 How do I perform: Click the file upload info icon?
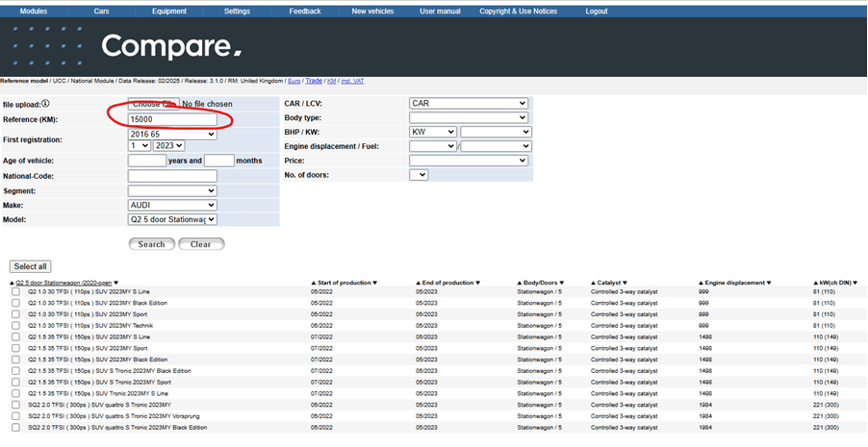click(45, 103)
